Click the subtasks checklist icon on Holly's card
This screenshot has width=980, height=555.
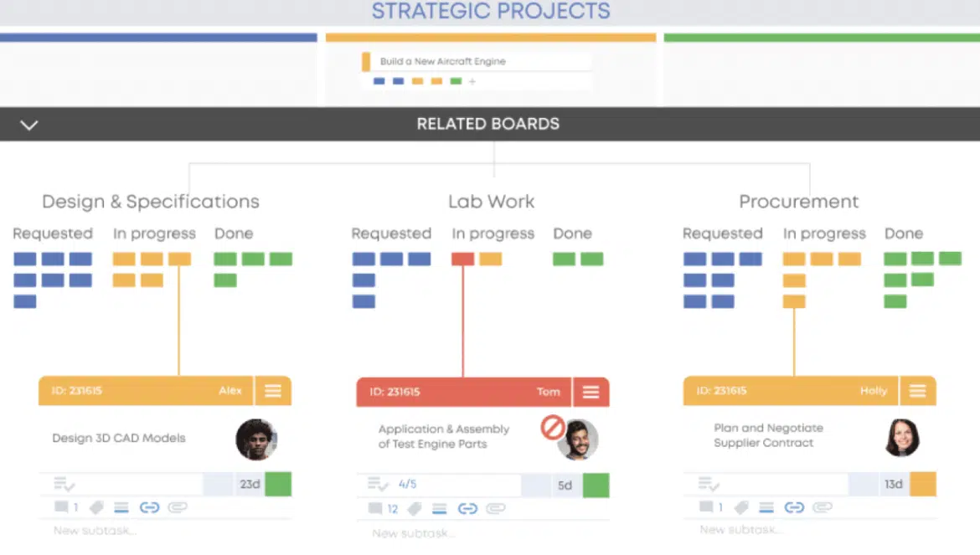tap(709, 484)
